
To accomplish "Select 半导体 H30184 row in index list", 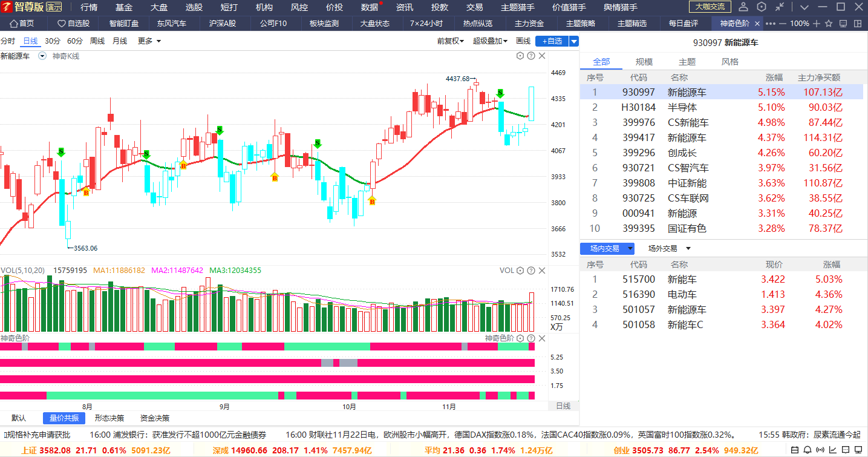I will (x=722, y=107).
